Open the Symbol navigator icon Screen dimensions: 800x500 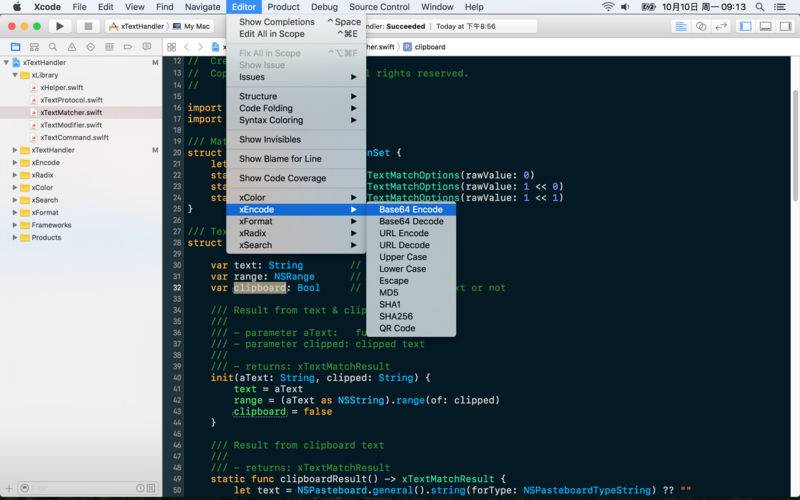(x=34, y=47)
